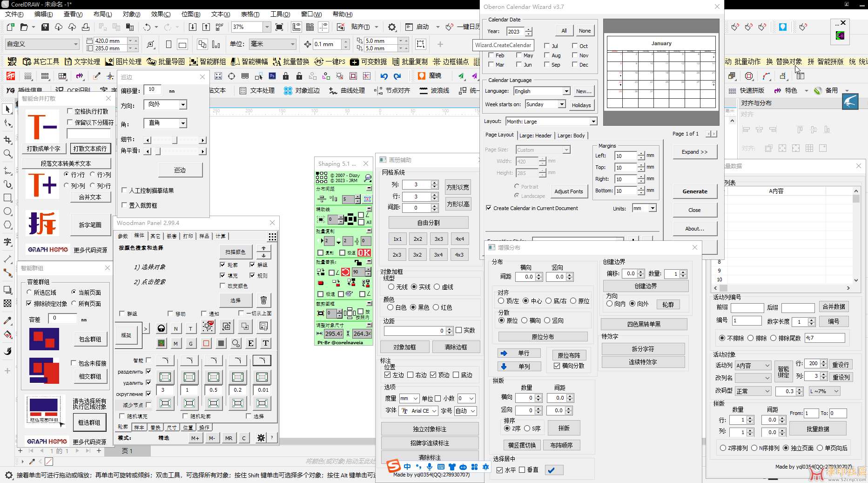Open the 文件 menu

tap(14, 14)
